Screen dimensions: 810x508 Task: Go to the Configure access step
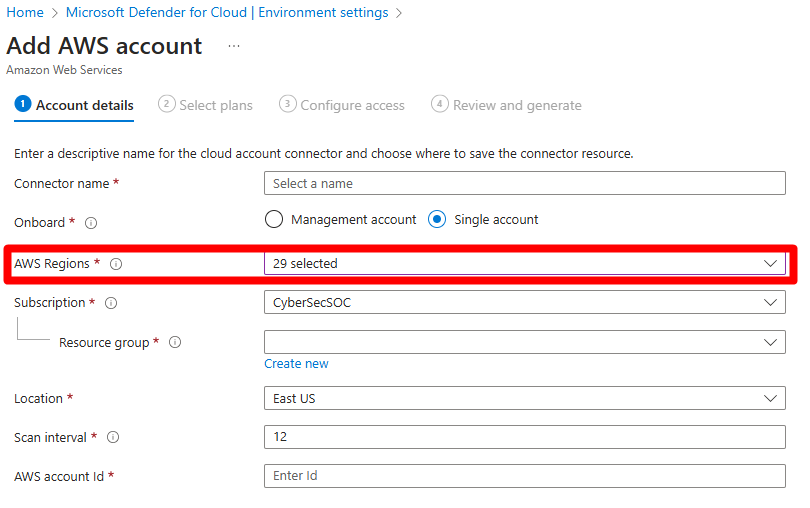(342, 105)
